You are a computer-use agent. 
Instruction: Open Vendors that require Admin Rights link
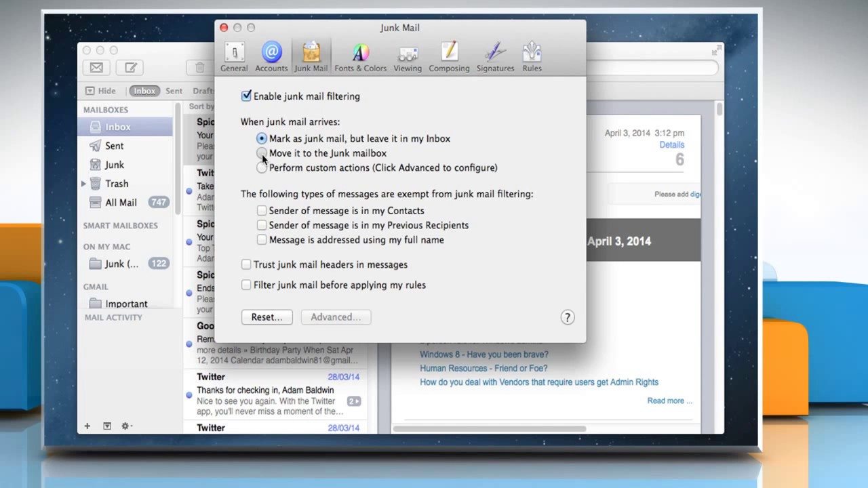(539, 382)
